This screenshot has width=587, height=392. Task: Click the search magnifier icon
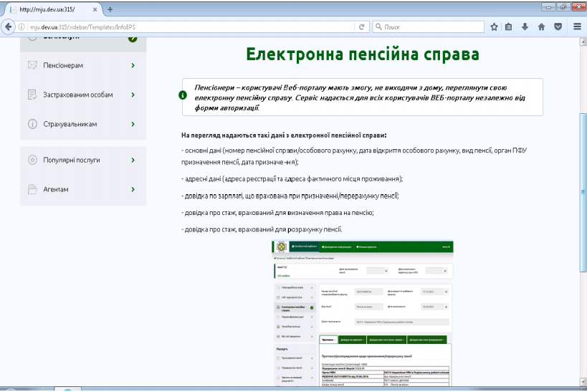coord(378,27)
